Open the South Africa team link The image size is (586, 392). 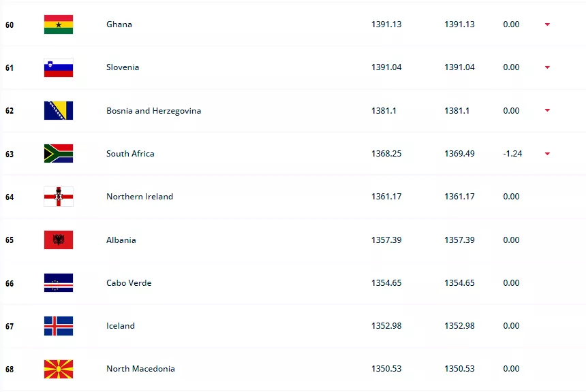click(130, 154)
